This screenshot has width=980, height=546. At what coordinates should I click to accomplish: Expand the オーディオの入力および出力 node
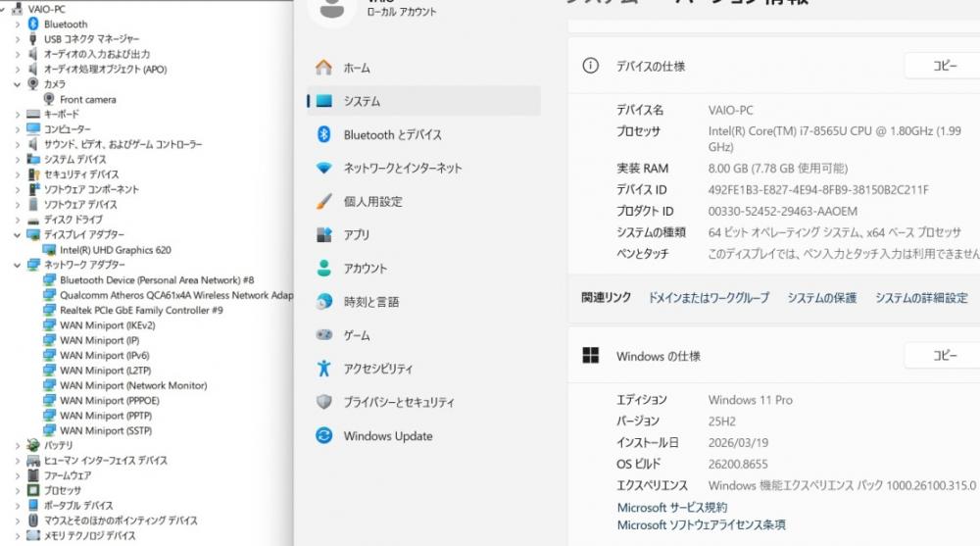coord(18,54)
